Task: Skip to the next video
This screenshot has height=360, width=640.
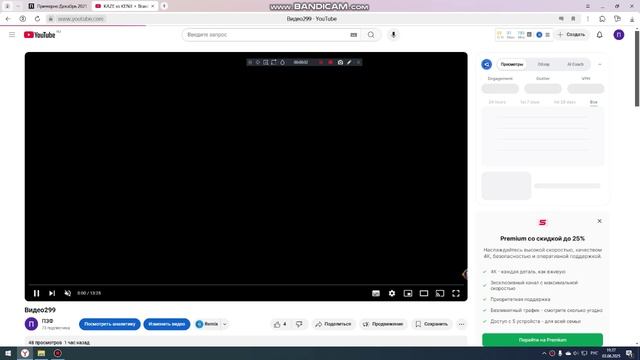Action: coord(52,293)
